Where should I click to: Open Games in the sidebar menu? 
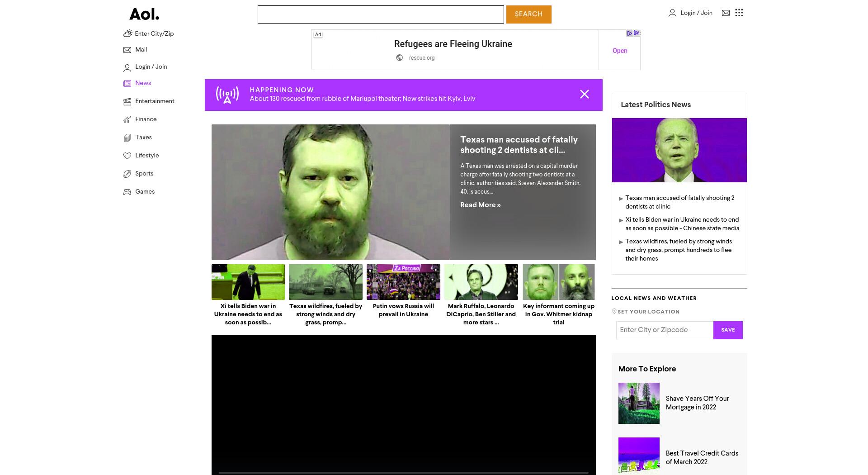coord(145,192)
